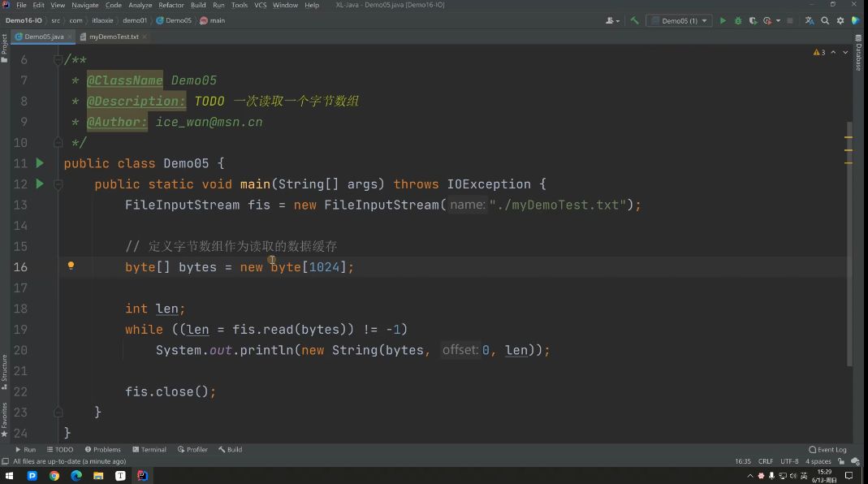Go to previous highlighted error arrow
This screenshot has width=868, height=484.
tap(833, 52)
